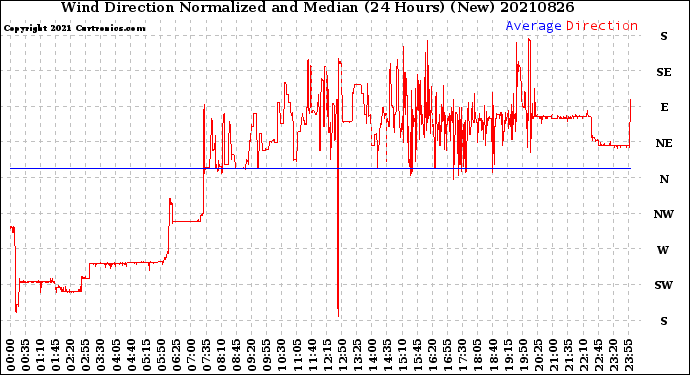Click the 11:40 time axis label
The width and height of the screenshot is (690, 375).
[312, 355]
